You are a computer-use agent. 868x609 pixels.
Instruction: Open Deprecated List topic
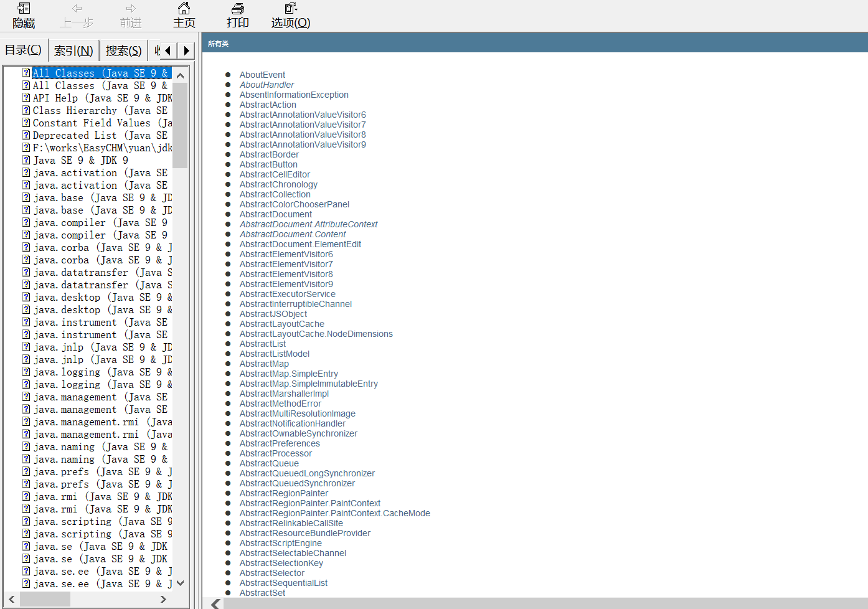pos(100,135)
